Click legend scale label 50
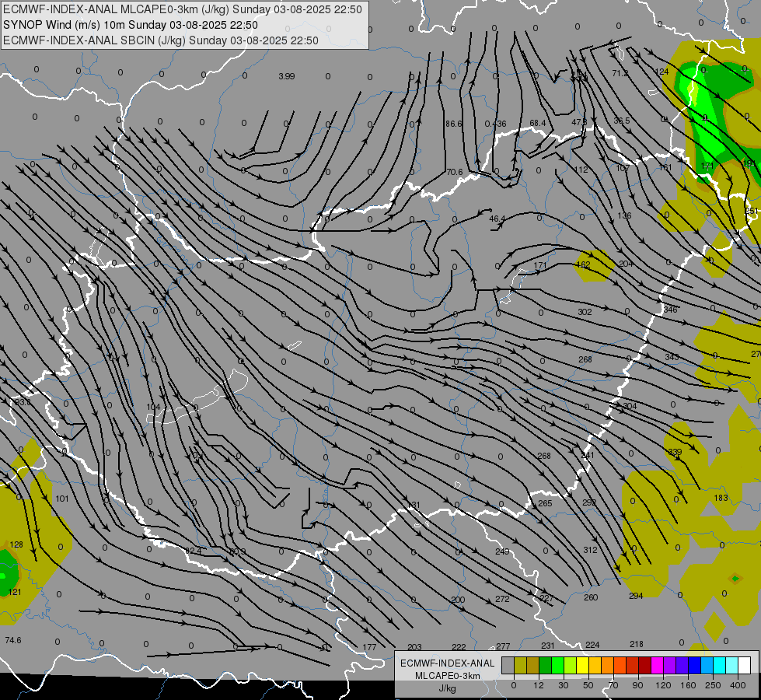Viewport: 761px width, 700px height. tap(588, 685)
